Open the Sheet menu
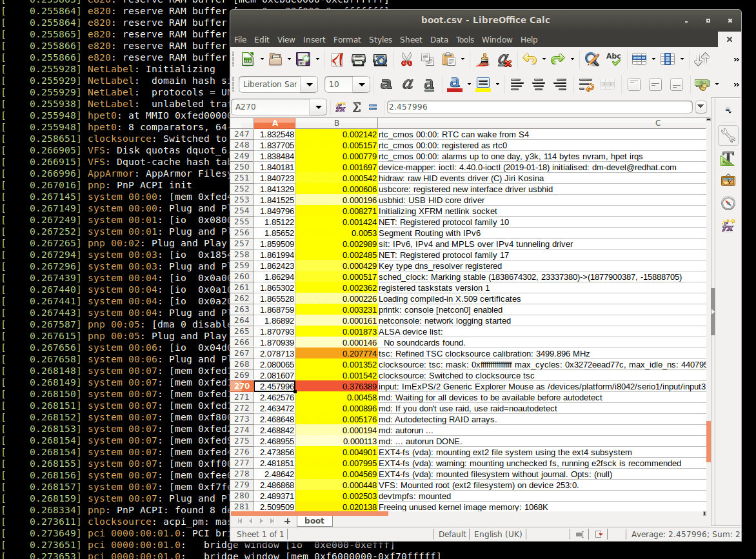The width and height of the screenshot is (756, 559). (x=411, y=39)
